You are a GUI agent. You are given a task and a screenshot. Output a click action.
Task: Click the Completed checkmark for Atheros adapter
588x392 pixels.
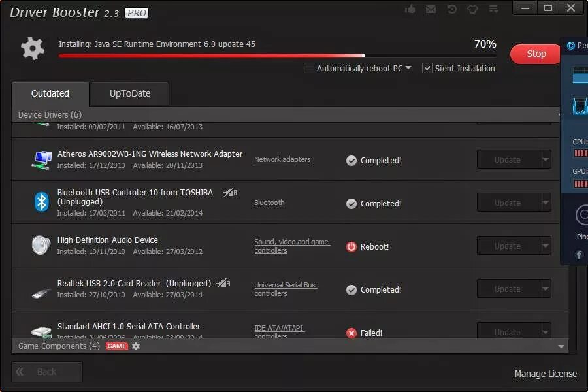tap(351, 161)
